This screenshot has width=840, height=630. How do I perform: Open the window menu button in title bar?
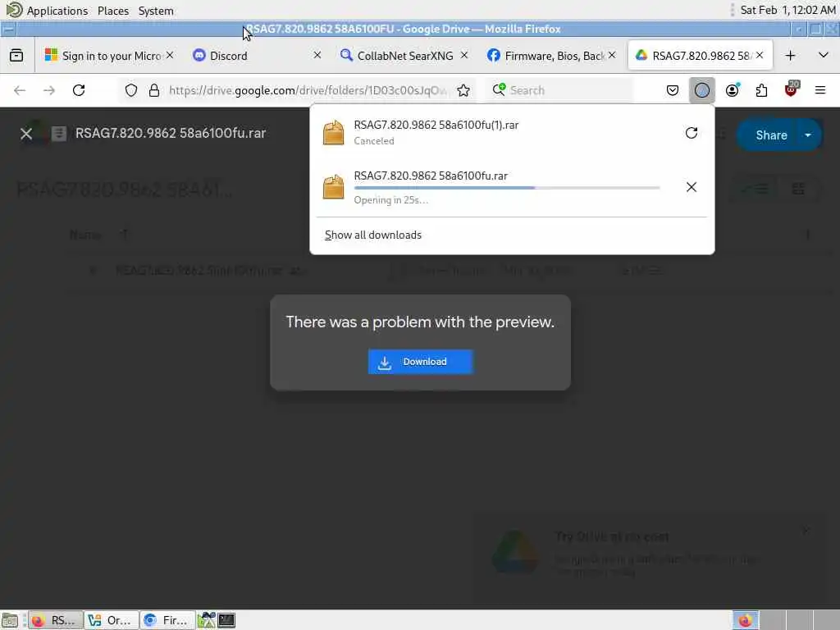pos(8,29)
